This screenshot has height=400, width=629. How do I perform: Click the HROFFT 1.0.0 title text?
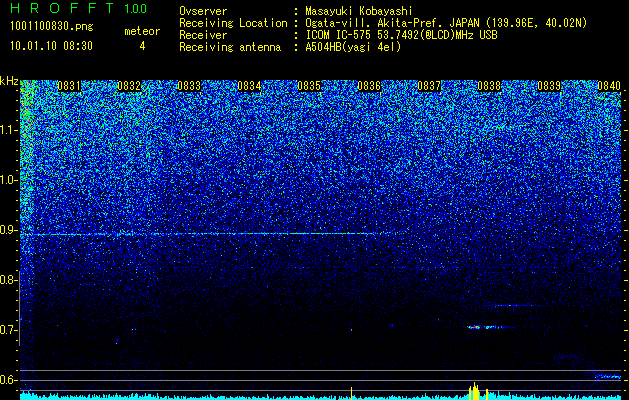tap(79, 8)
